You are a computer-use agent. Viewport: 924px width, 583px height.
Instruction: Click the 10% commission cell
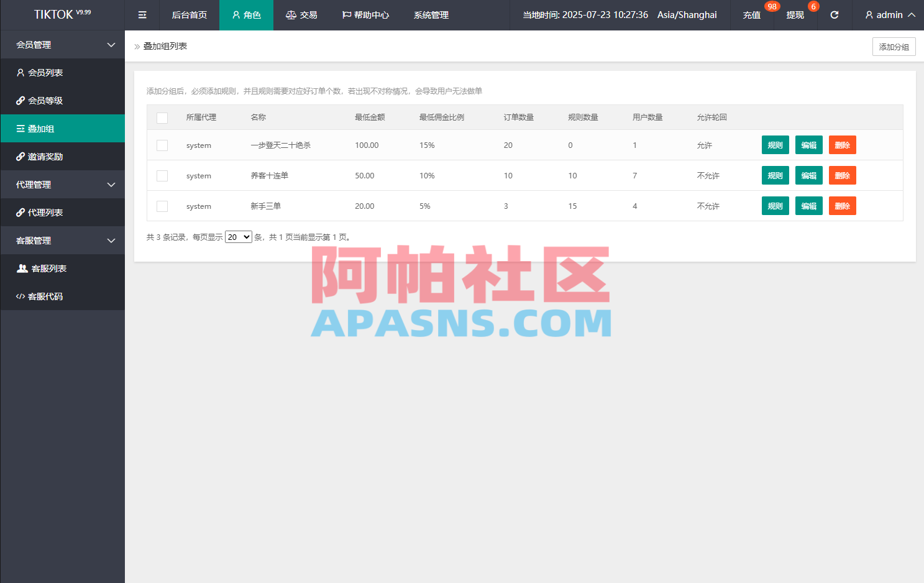427,176
